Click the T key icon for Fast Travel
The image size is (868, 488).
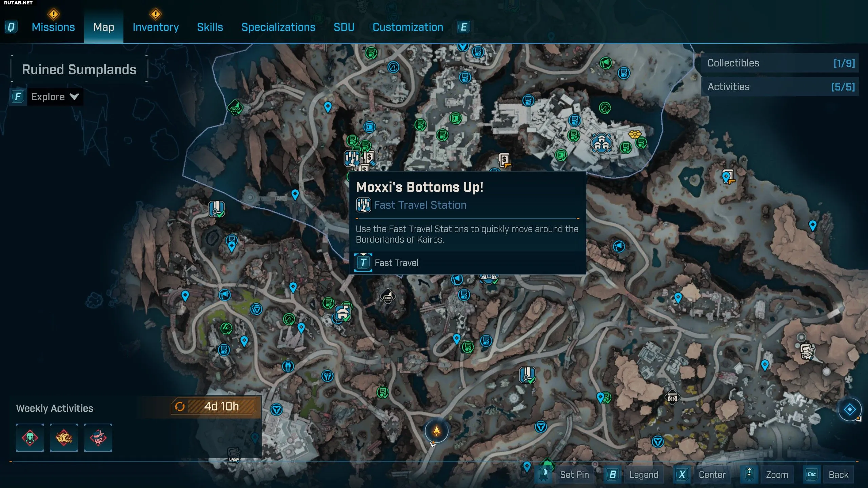(x=363, y=263)
